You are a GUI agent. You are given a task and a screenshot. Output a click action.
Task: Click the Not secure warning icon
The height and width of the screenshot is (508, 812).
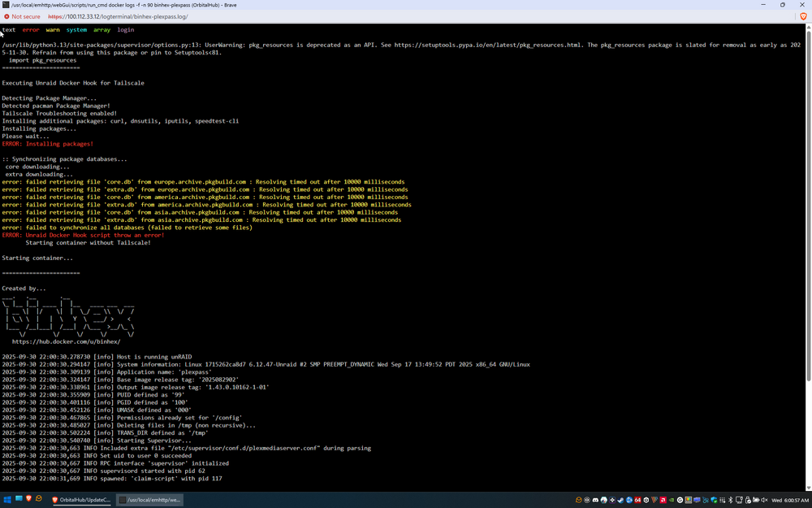tap(6, 16)
